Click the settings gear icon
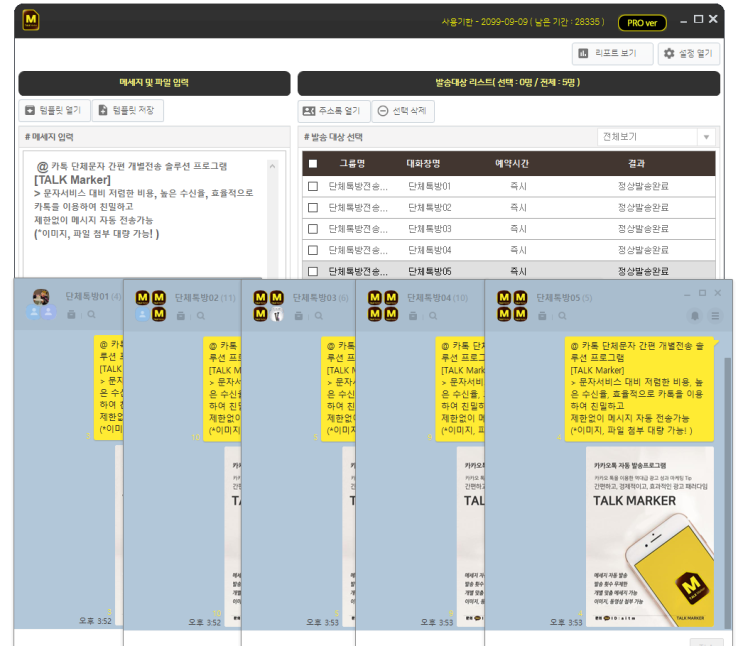This screenshot has width=743, height=646. click(x=669, y=53)
